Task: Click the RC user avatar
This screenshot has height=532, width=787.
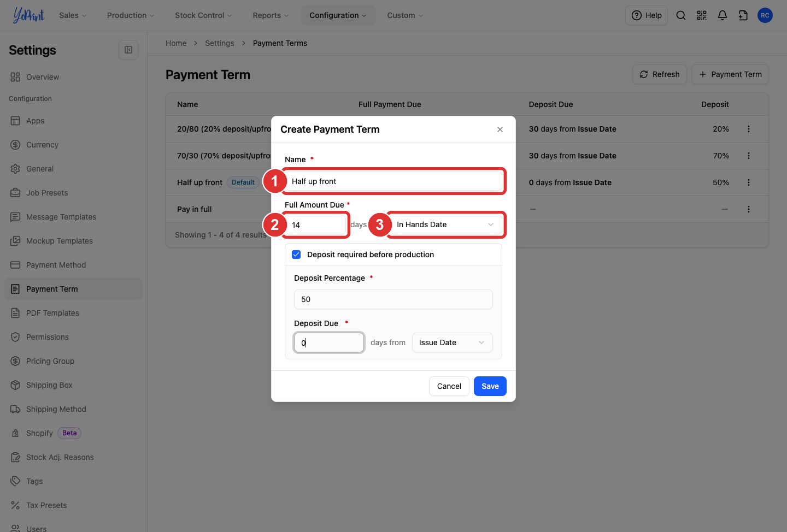Action: tap(765, 15)
